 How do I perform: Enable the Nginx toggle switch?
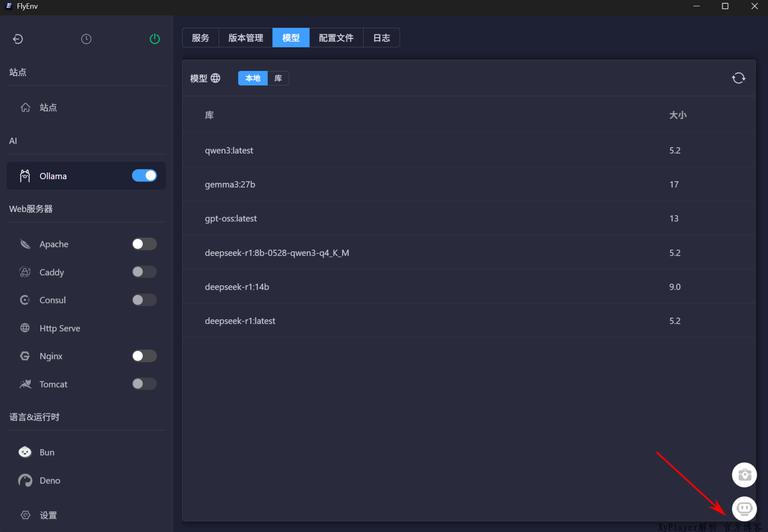[144, 356]
